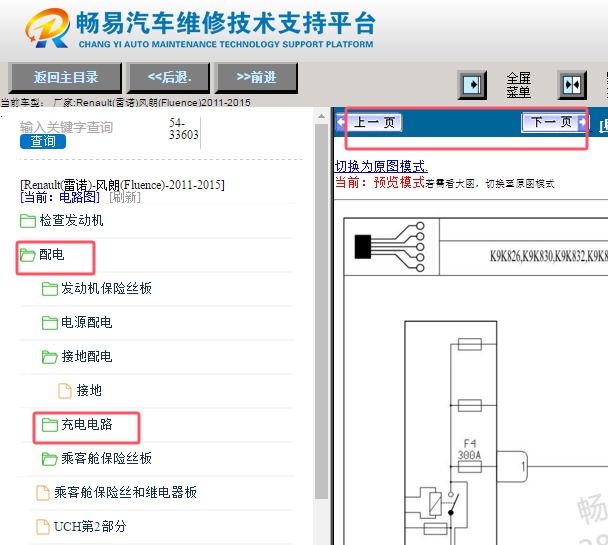Select the 充电电路 tree entry
608x545 pixels.
[87, 424]
